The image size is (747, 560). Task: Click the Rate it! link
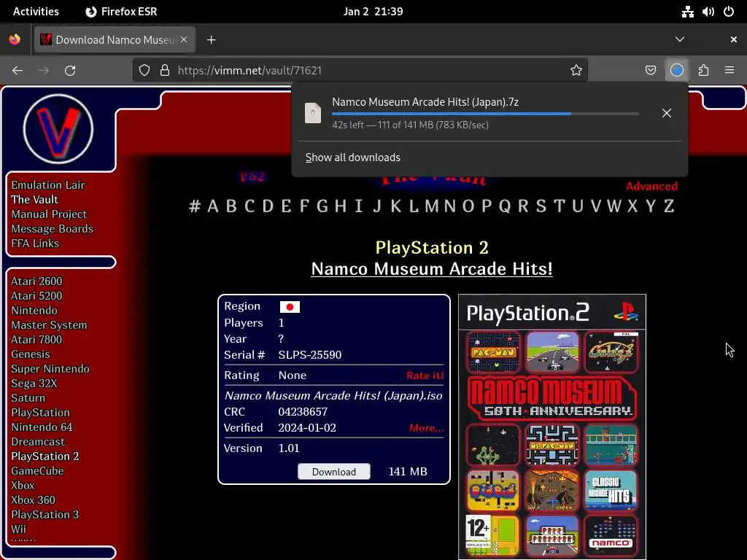click(x=425, y=376)
